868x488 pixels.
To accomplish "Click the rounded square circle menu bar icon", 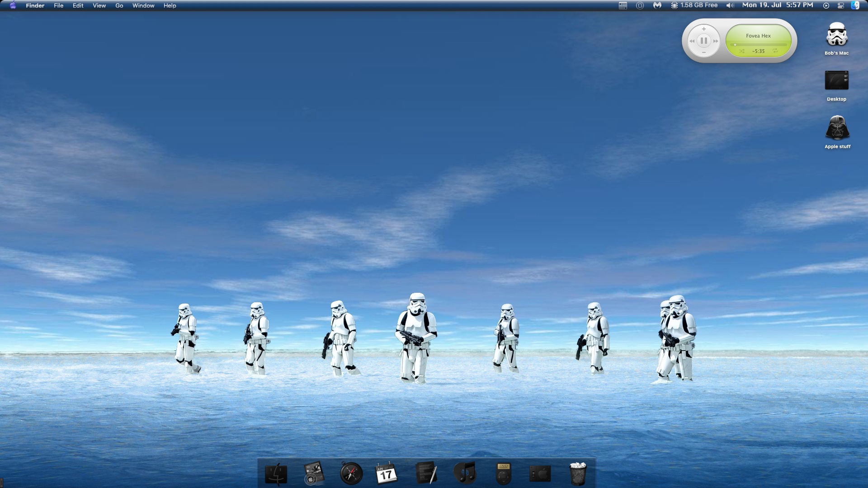I will click(640, 5).
